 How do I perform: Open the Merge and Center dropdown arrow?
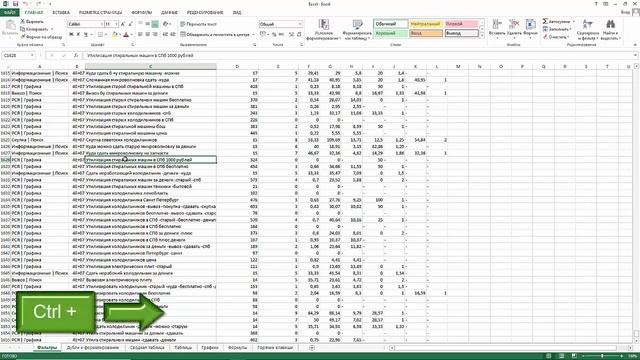253,35
